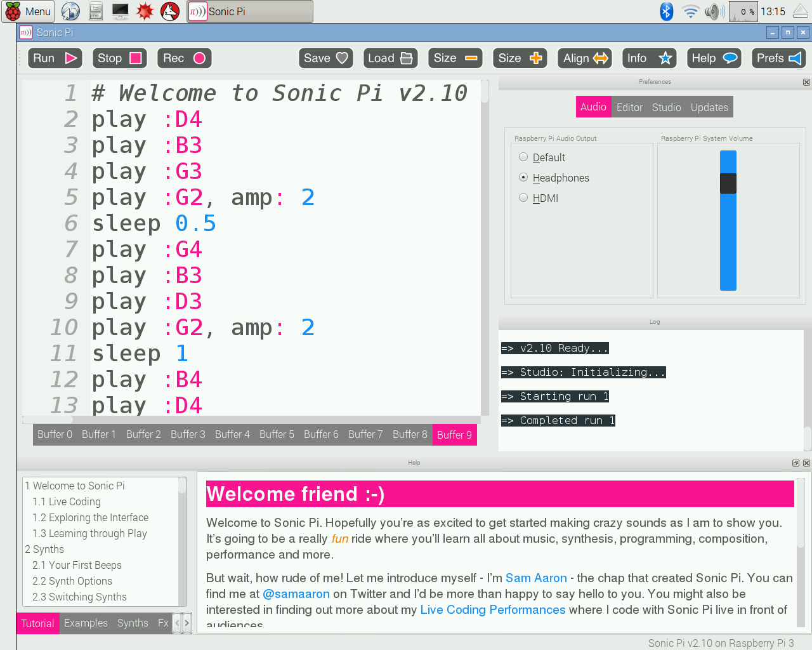Open the Fx help tab
The image size is (812, 650).
pos(163,623)
